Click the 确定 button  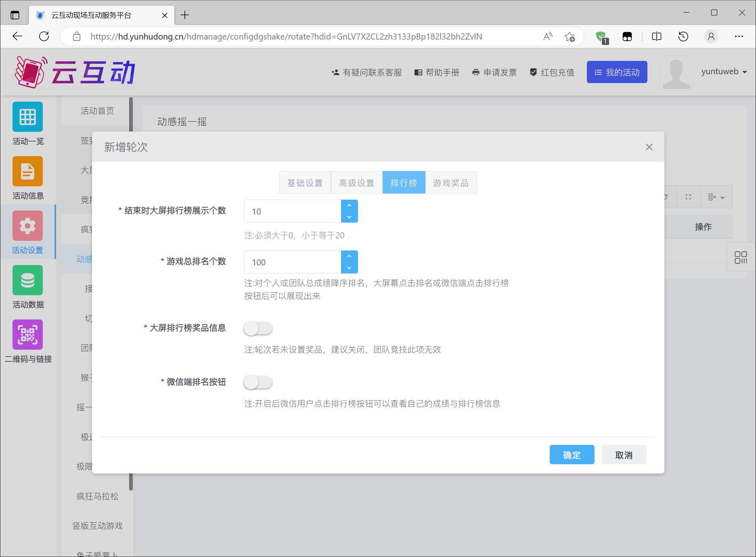[x=572, y=455]
